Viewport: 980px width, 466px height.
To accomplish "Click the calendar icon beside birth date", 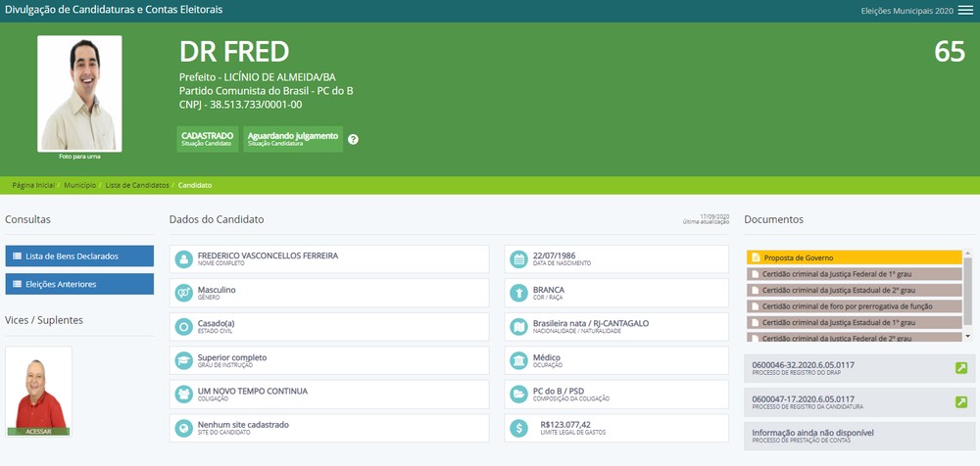I will tap(519, 259).
